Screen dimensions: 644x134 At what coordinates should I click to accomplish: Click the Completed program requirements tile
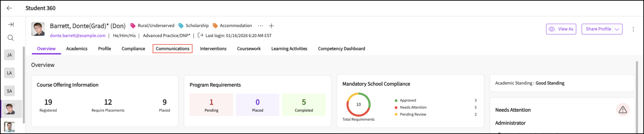(x=304, y=105)
